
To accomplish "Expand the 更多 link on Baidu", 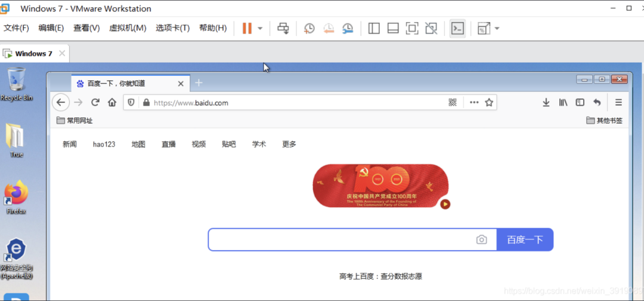I will point(289,145).
